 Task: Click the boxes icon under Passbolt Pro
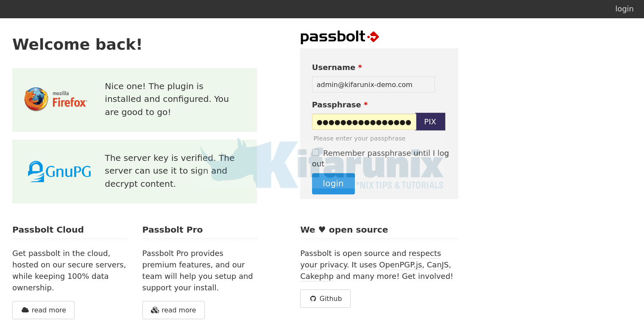pos(155,310)
